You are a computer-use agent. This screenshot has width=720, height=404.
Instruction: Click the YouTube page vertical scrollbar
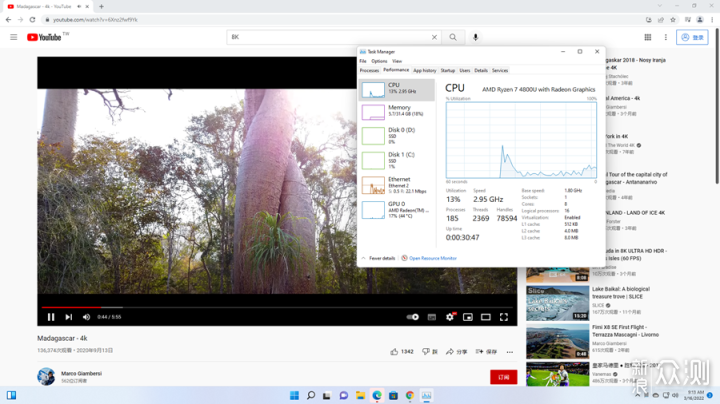pyautogui.click(x=716, y=106)
